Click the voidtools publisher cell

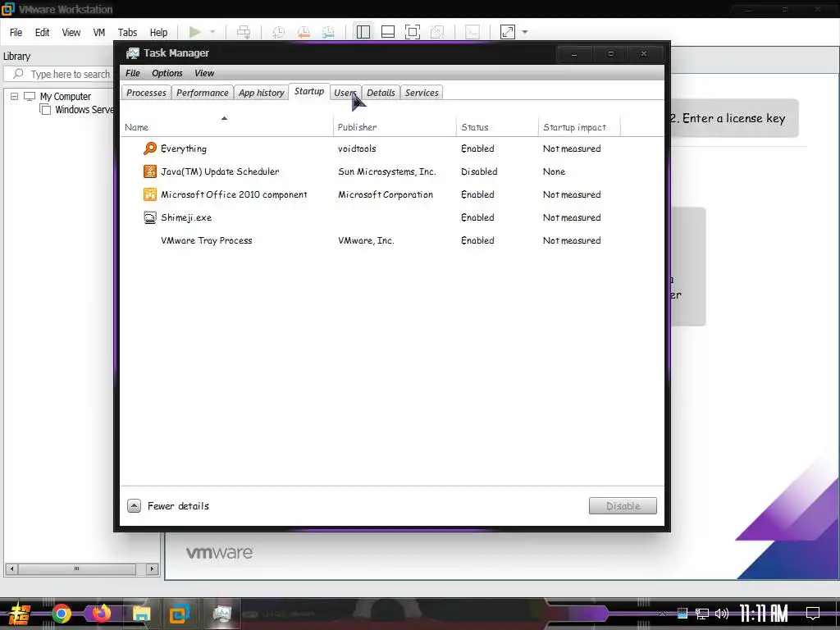357,149
